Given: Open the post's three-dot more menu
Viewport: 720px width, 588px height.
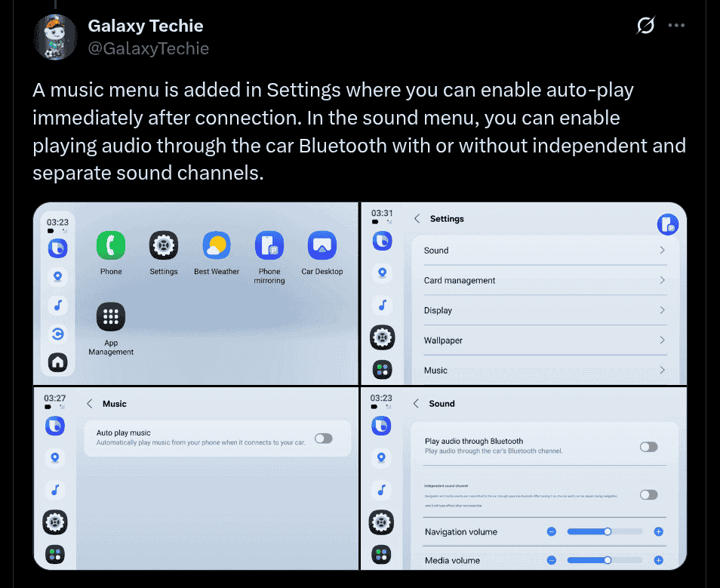Looking at the screenshot, I should click(x=676, y=26).
